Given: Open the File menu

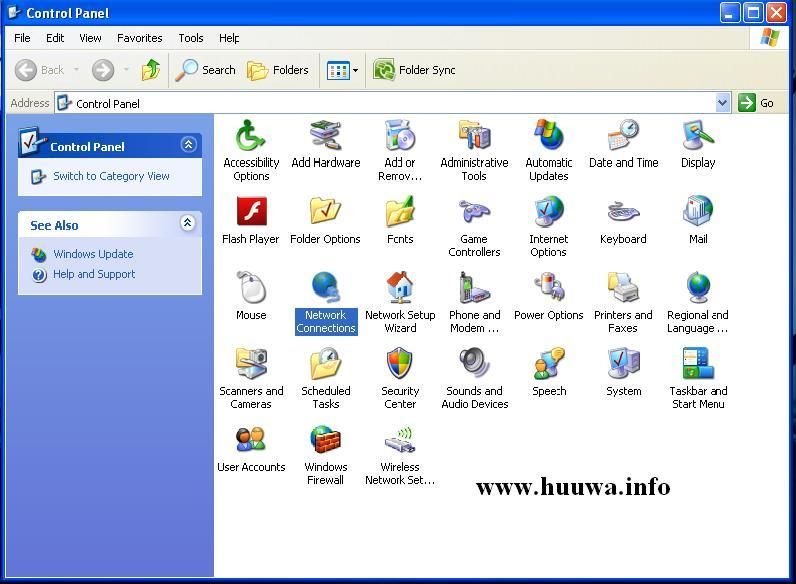Looking at the screenshot, I should click(x=22, y=38).
